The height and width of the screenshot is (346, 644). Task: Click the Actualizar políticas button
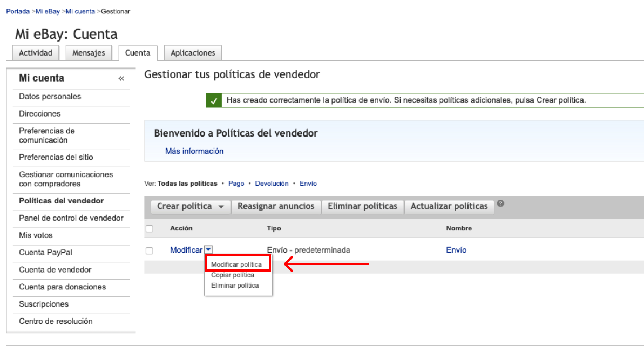pyautogui.click(x=449, y=206)
